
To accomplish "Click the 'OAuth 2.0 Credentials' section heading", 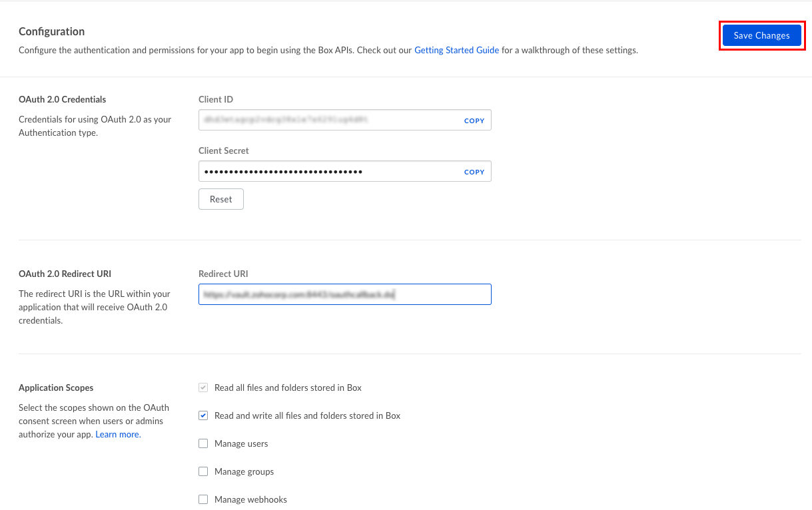I will (62, 99).
